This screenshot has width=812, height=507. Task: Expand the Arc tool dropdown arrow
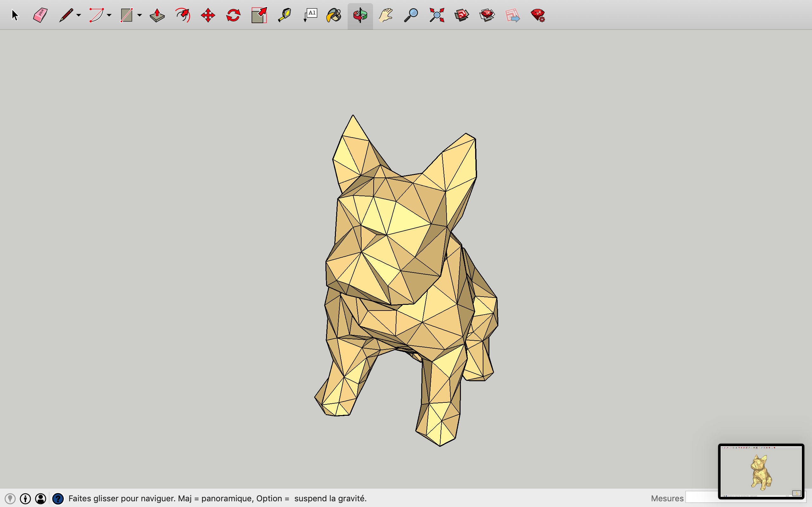(109, 16)
